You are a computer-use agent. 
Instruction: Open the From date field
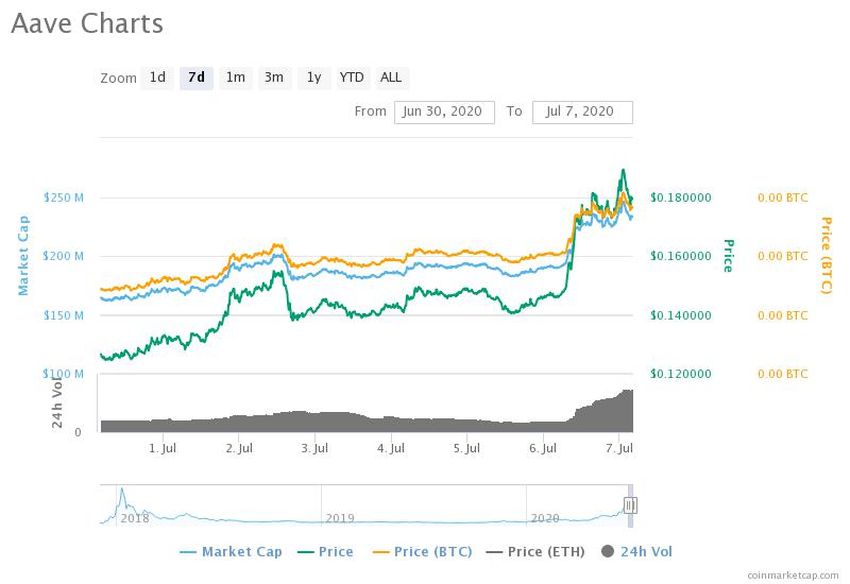[x=443, y=111]
